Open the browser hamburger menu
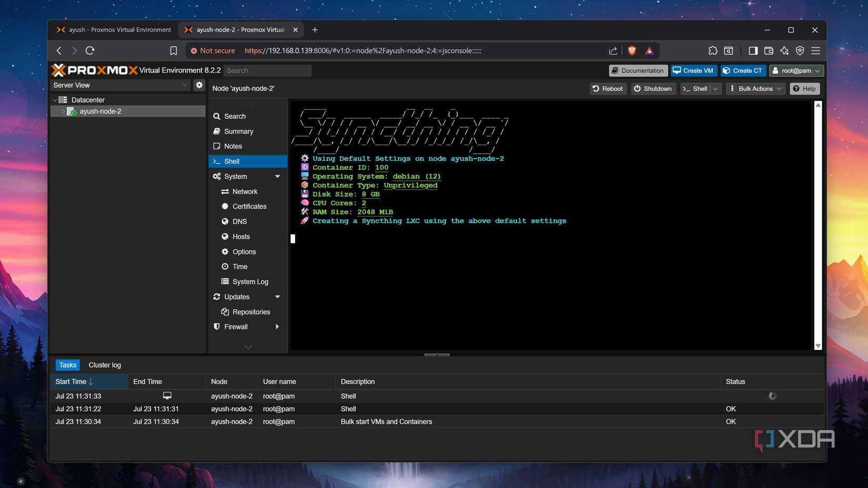The image size is (868, 488). (x=816, y=50)
